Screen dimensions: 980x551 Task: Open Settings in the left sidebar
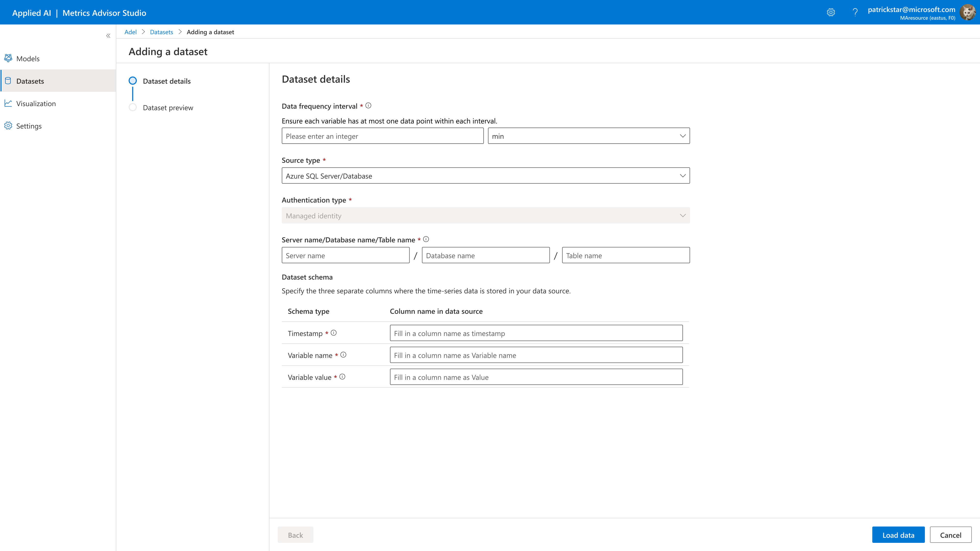(x=29, y=126)
